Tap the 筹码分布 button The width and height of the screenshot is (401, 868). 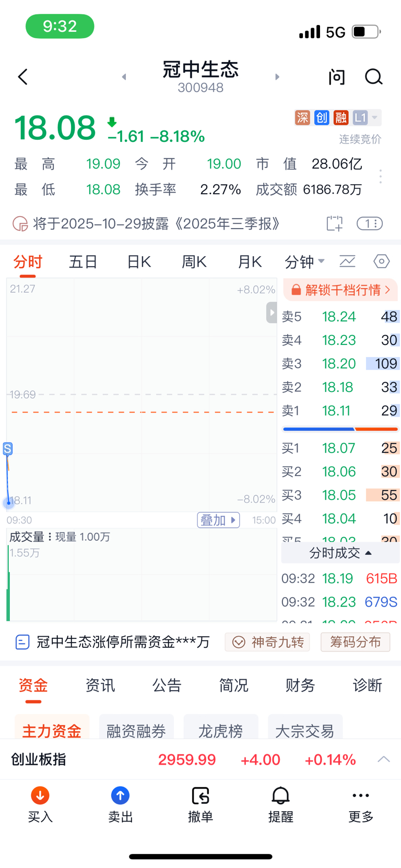[x=355, y=642]
